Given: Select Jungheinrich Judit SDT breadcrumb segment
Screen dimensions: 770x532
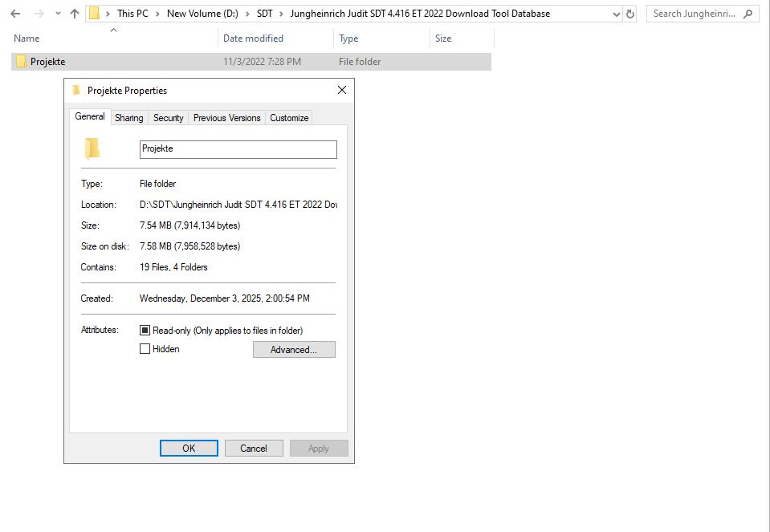Looking at the screenshot, I should 420,14.
